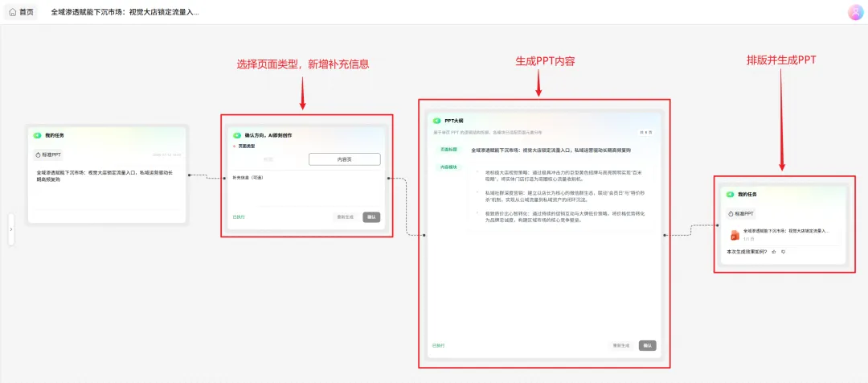The height and width of the screenshot is (383, 868).
Task: Select the 已执行 status in the 确认方向 card
Action: pos(239,217)
